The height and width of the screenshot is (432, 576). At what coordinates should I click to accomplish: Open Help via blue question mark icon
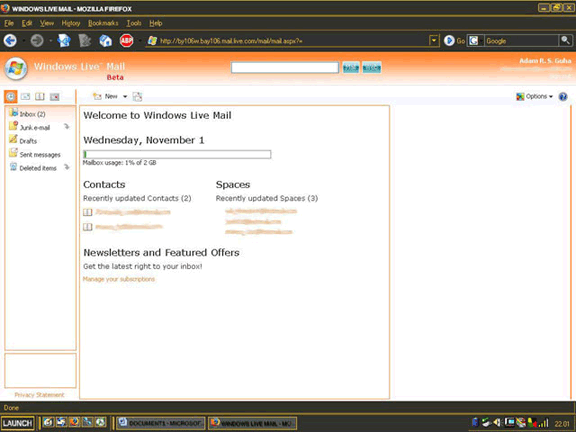point(563,97)
